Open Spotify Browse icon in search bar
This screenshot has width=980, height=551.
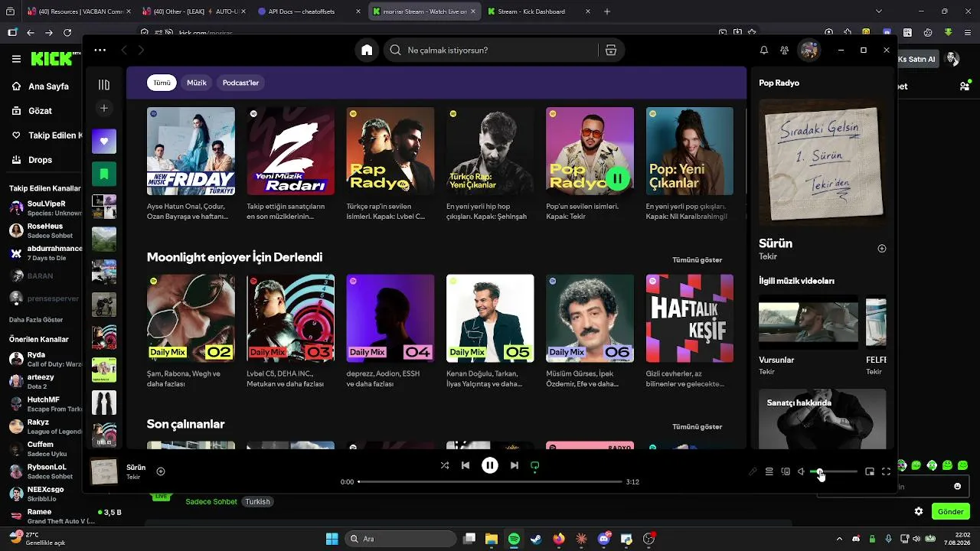tap(611, 51)
